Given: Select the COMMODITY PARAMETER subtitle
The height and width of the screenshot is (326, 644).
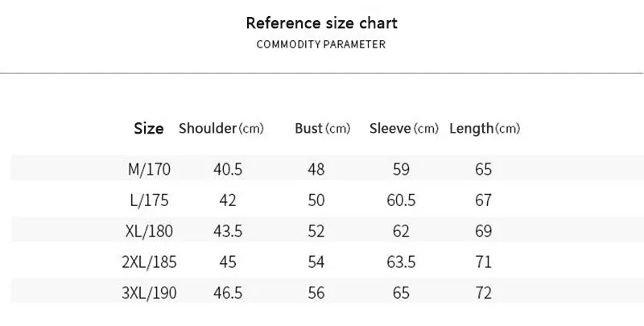Looking at the screenshot, I should tap(321, 44).
